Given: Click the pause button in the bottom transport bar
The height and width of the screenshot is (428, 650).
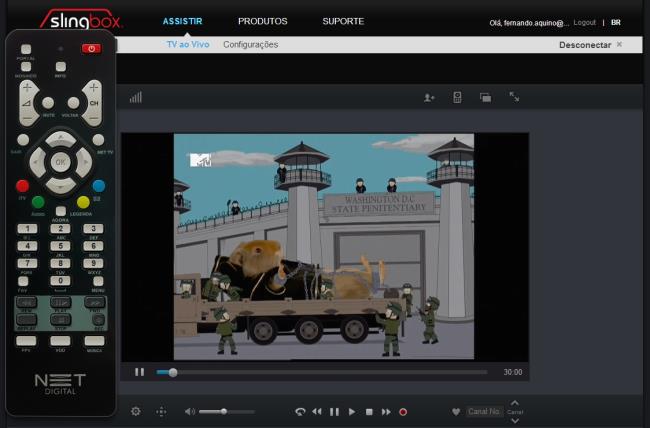Looking at the screenshot, I should 334,412.
